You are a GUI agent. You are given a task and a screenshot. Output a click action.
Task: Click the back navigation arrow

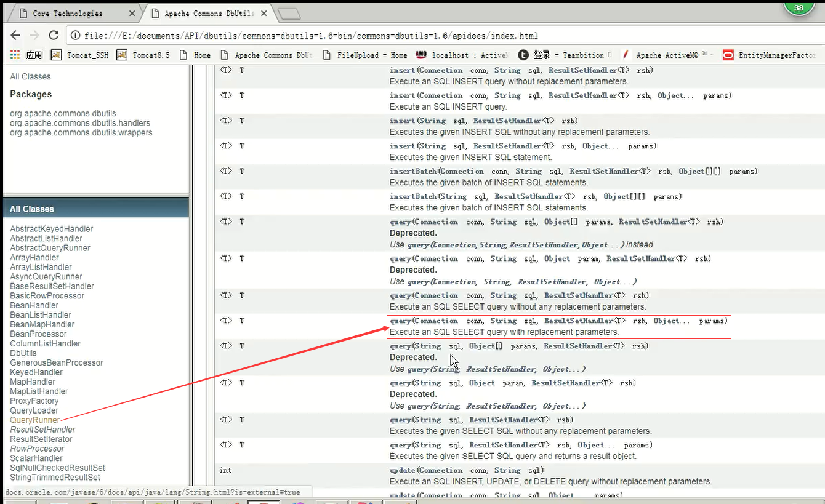15,35
